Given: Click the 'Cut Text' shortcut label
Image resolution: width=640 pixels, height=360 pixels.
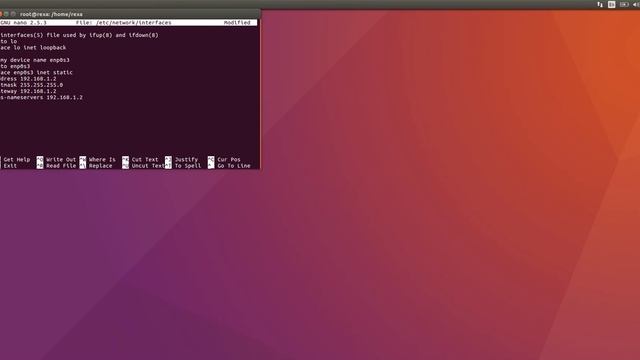Looking at the screenshot, I should pyautogui.click(x=145, y=160).
